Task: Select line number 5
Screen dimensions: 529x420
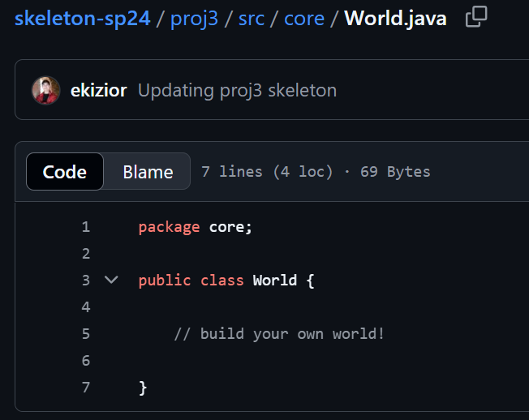Action: tap(86, 334)
